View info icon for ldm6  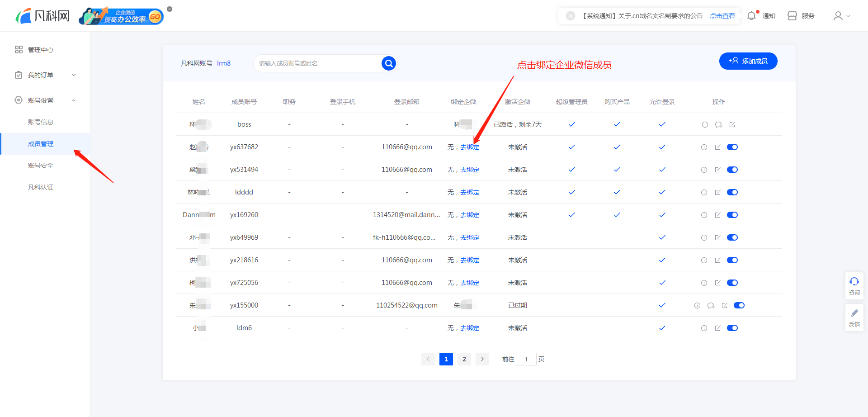coord(704,328)
